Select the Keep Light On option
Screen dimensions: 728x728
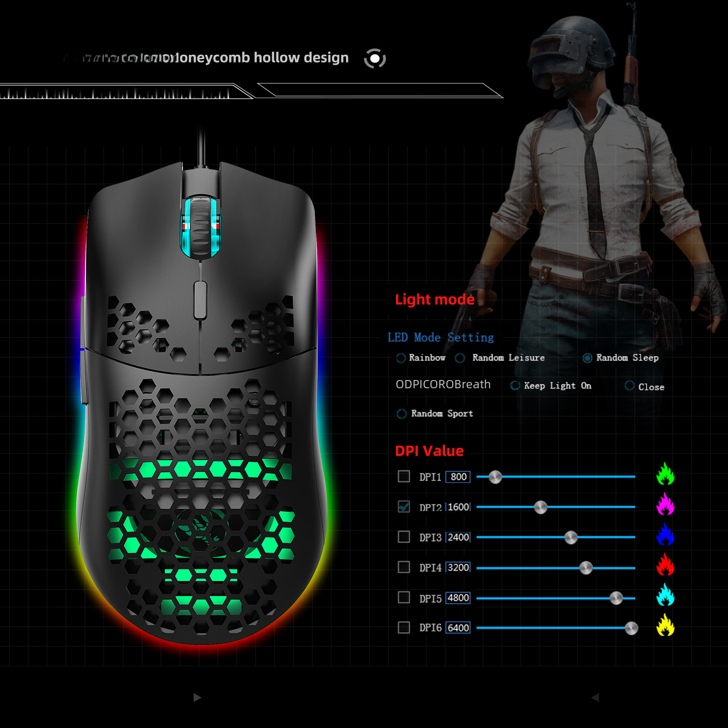click(x=515, y=386)
